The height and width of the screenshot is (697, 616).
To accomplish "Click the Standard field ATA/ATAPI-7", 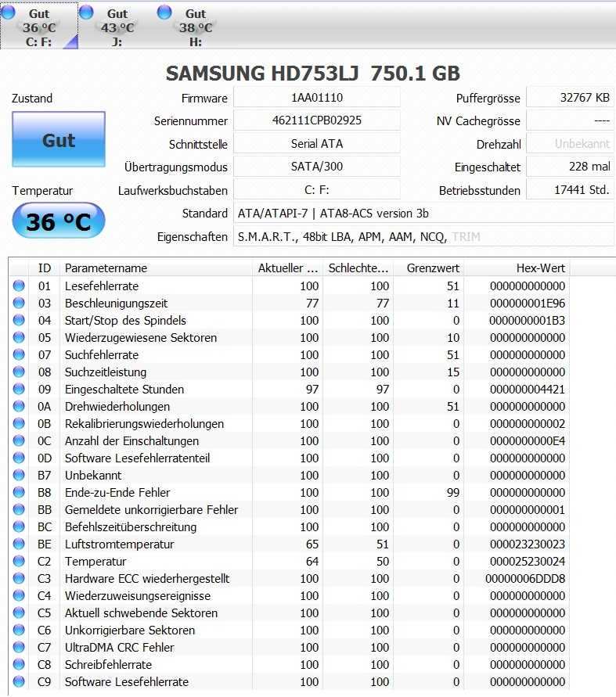I will click(423, 214).
